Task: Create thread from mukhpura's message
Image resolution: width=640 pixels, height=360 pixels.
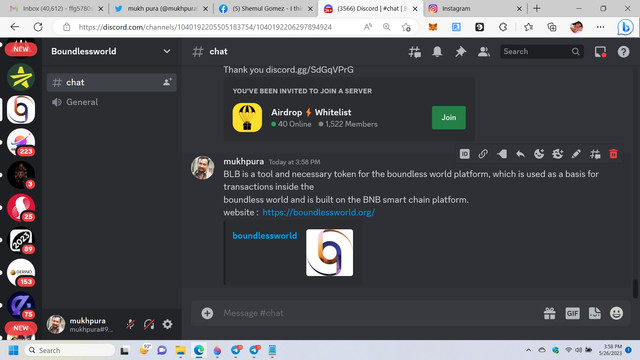Action: pos(595,154)
